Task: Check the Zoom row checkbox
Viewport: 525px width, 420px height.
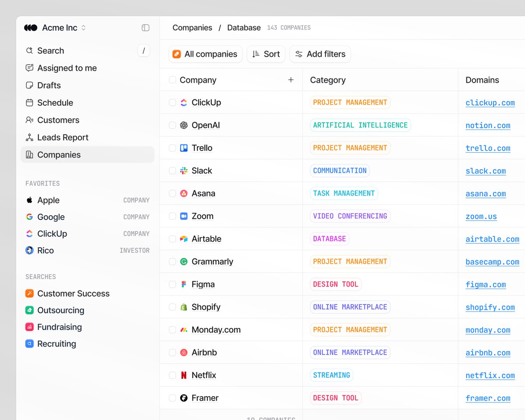Action: coord(172,216)
